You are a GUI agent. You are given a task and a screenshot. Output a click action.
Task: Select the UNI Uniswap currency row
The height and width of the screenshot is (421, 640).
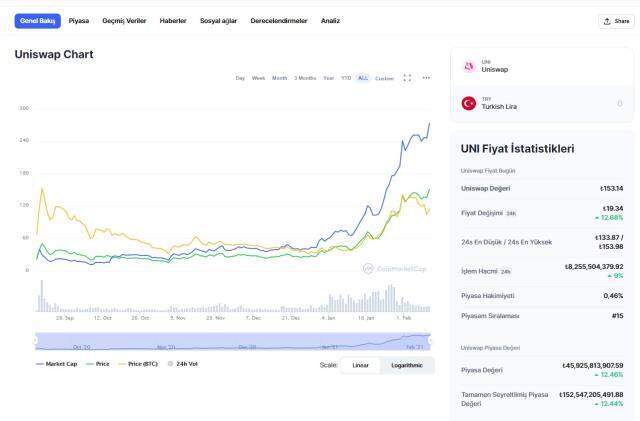coord(542,67)
